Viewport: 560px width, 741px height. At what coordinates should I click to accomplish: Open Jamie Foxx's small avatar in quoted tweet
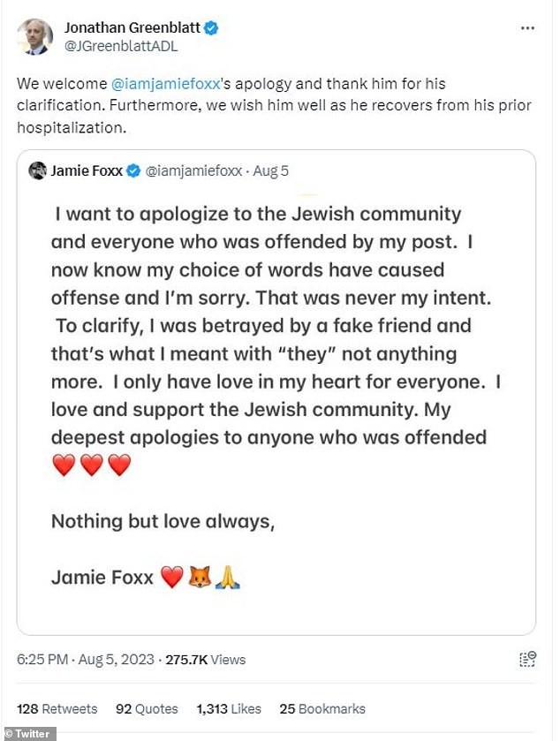point(37,170)
